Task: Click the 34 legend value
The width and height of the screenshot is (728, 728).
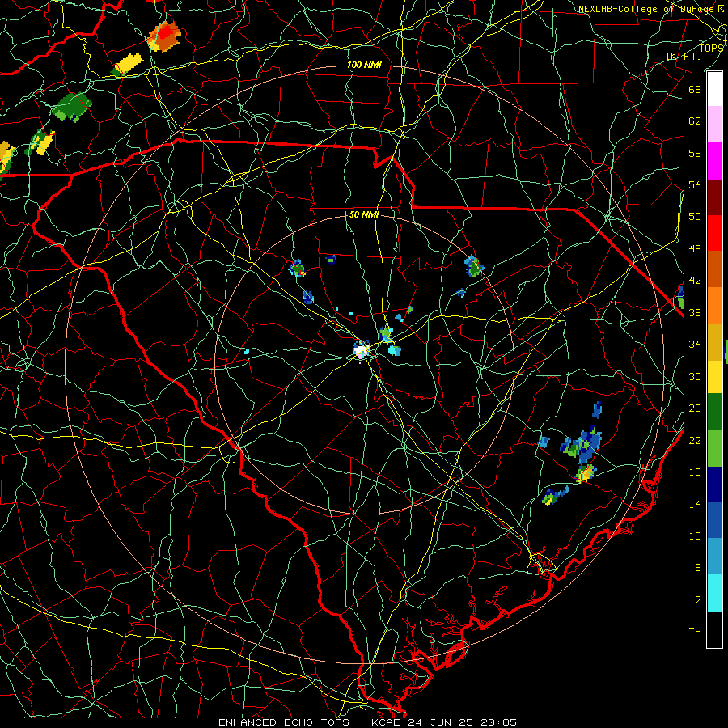Action: point(695,344)
